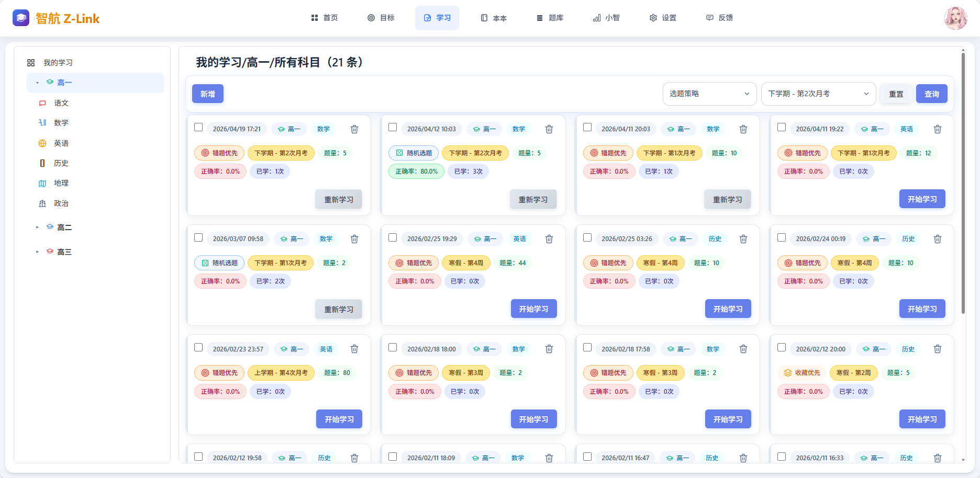Delete the 2026/02/18 17:58 study card
This screenshot has width=980, height=478.
point(743,349)
